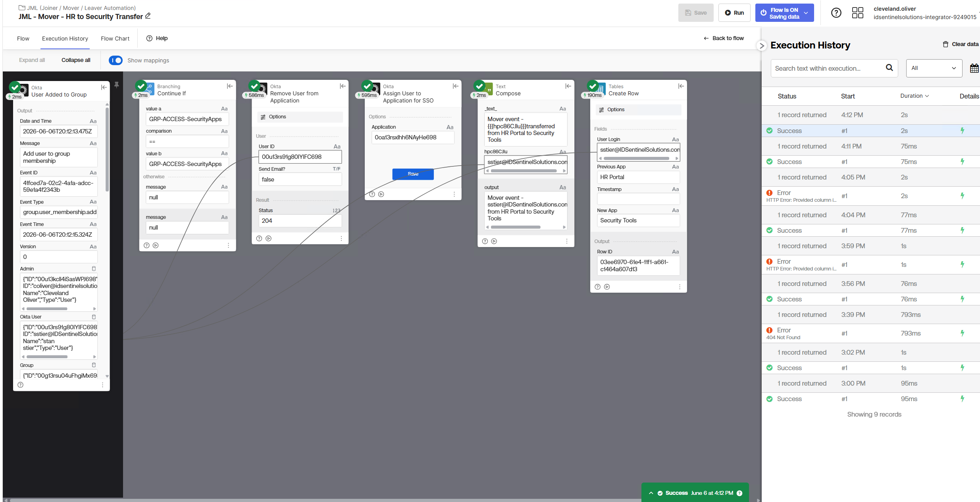Screen dimensions: 980x502
Task: Collapse the Remove User from Application card
Action: click(x=343, y=86)
